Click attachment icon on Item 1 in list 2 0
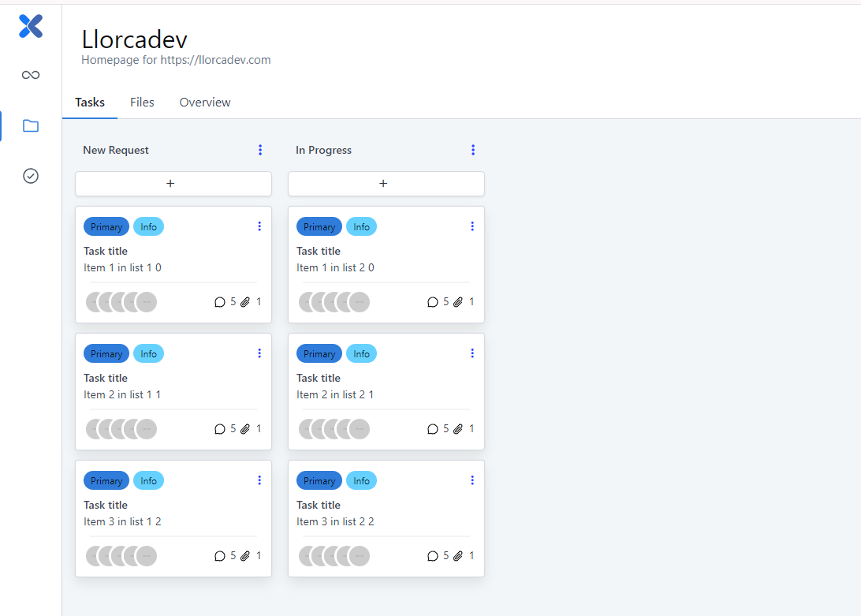This screenshot has width=861, height=616. pyautogui.click(x=458, y=302)
